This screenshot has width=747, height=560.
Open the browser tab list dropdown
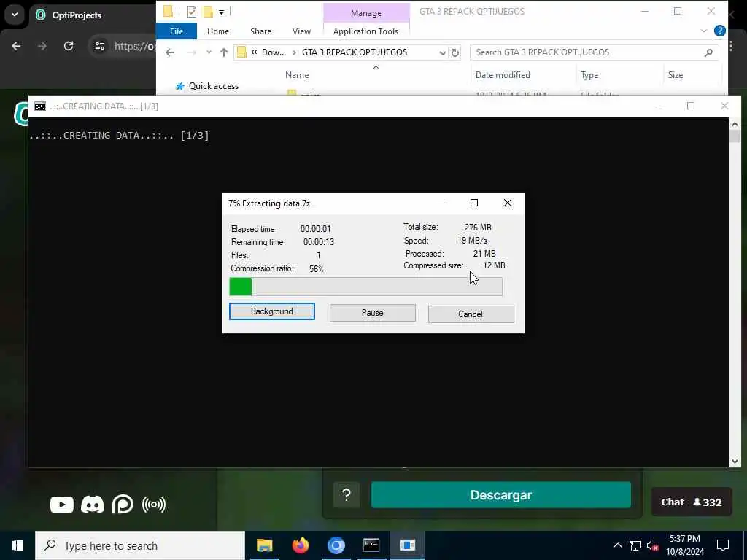[15, 15]
